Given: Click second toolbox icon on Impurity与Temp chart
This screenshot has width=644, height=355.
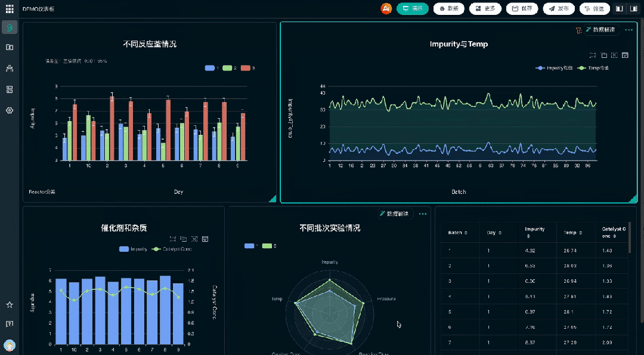Looking at the screenshot, I should [603, 55].
